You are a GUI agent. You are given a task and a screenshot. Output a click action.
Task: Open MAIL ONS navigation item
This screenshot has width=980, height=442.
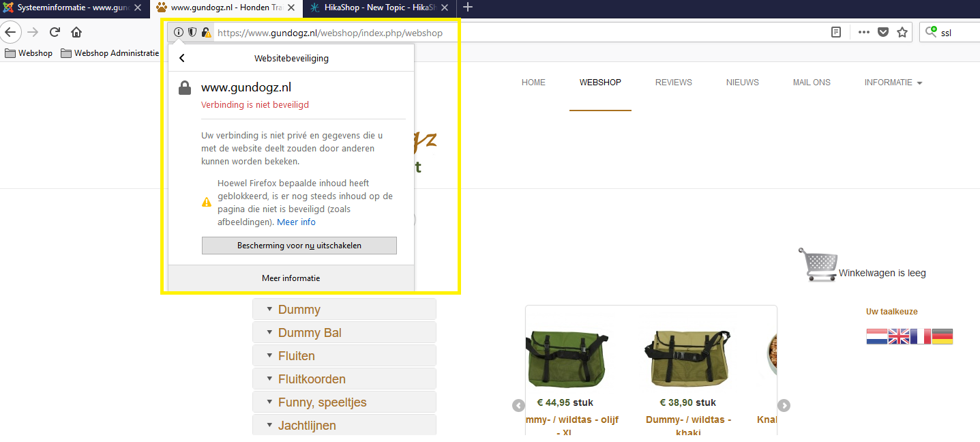coord(812,83)
